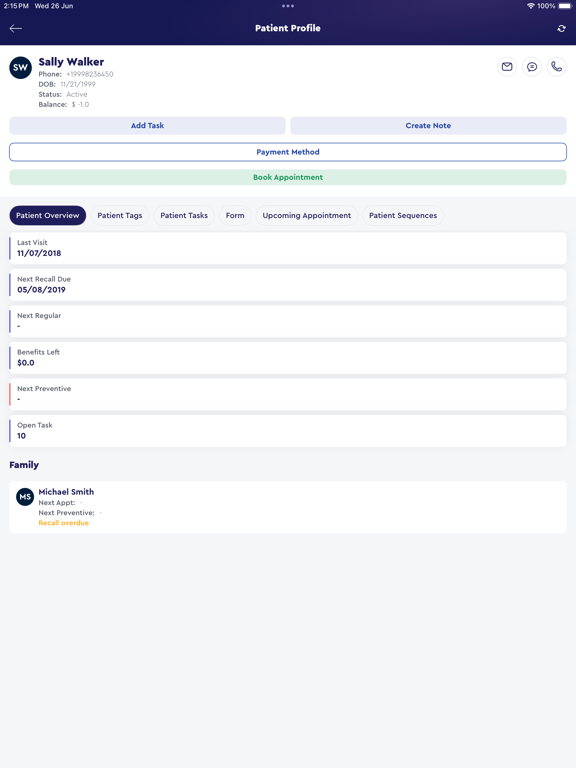Viewport: 576px width, 768px height.
Task: Tap the Patient Profile title
Action: [288, 28]
